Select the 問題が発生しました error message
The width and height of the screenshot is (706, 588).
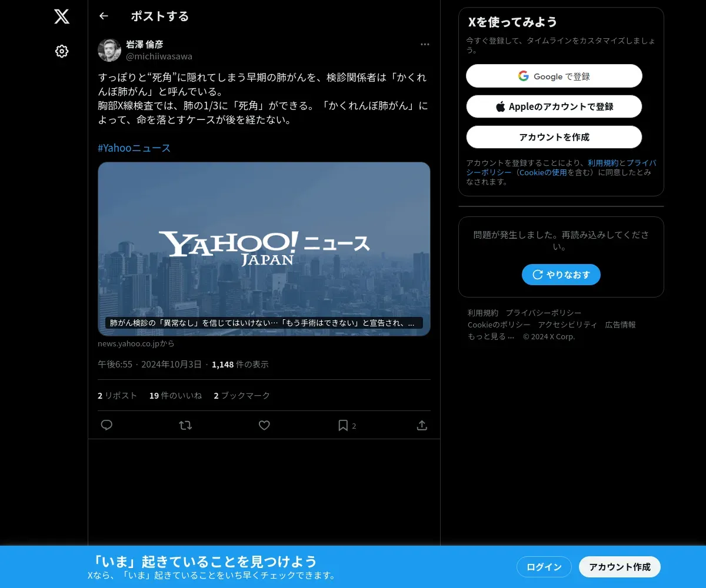[x=561, y=240]
